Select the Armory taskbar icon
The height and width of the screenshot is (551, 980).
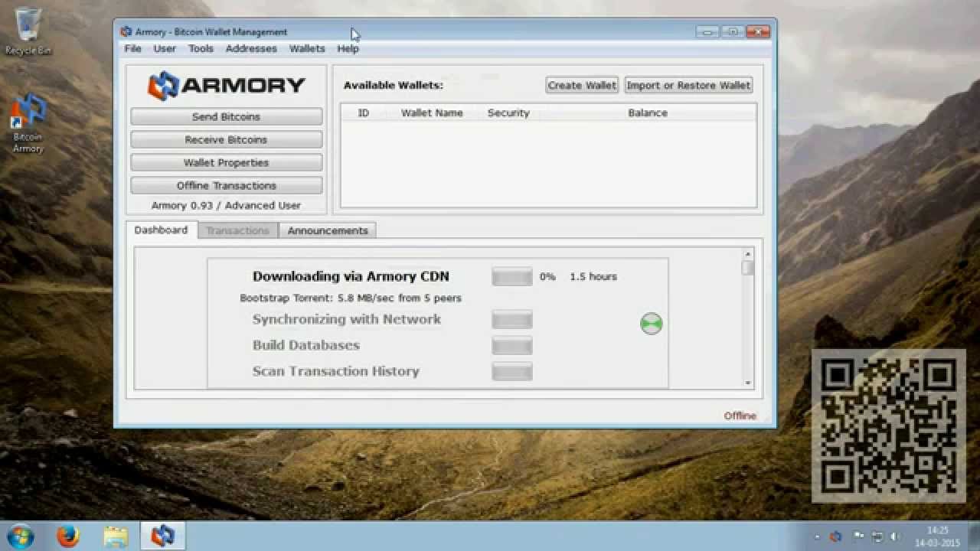[162, 536]
